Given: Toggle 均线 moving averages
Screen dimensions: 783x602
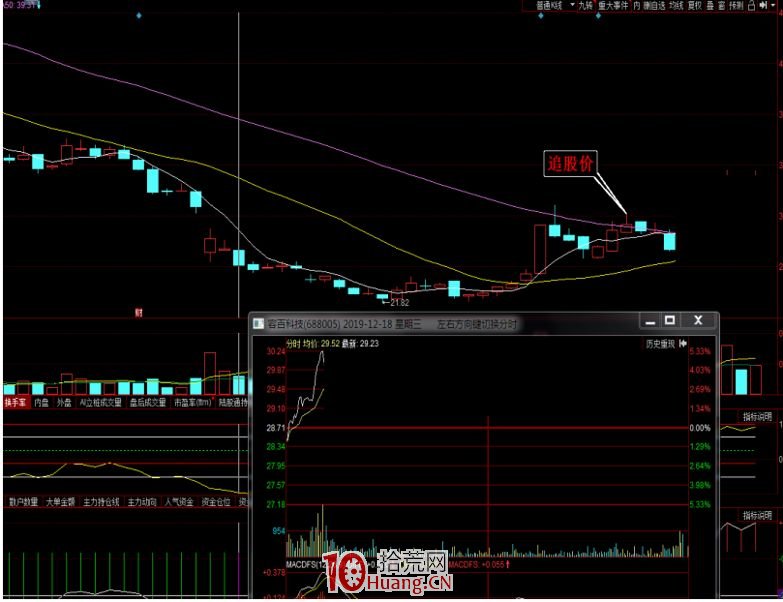Looking at the screenshot, I should coord(676,5).
